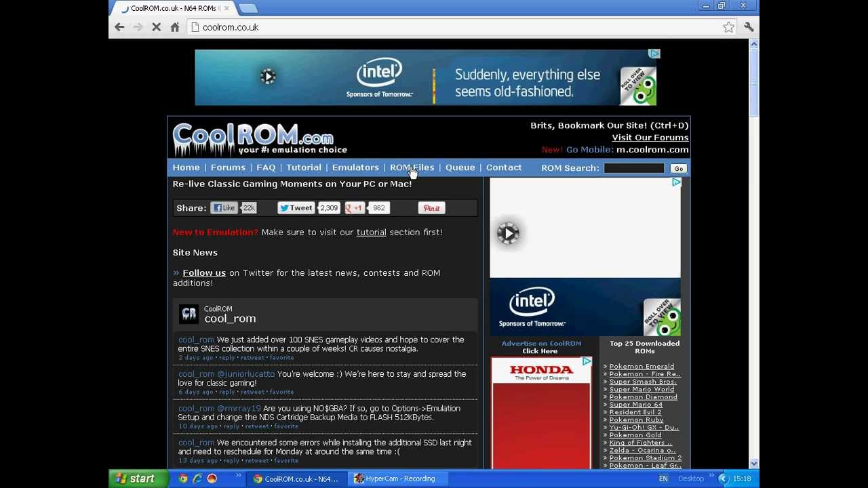The width and height of the screenshot is (868, 488).
Task: Click in the ROM Search field
Action: tap(634, 168)
